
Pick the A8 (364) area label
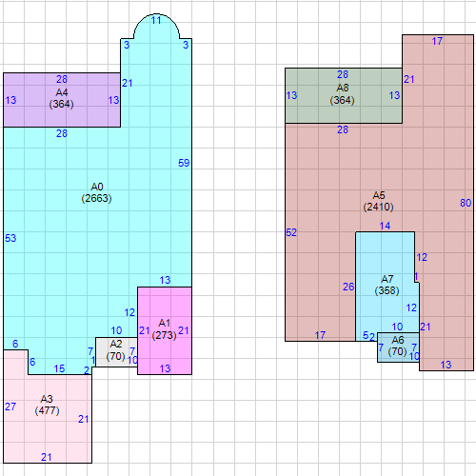point(342,94)
